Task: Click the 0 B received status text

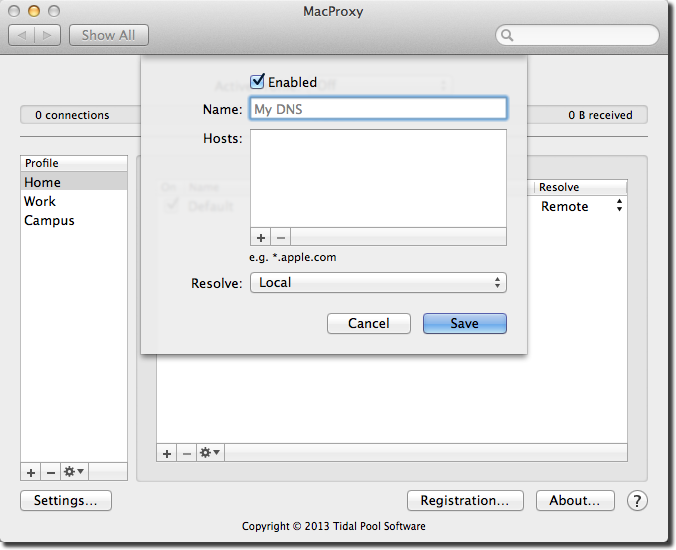Action: (600, 115)
